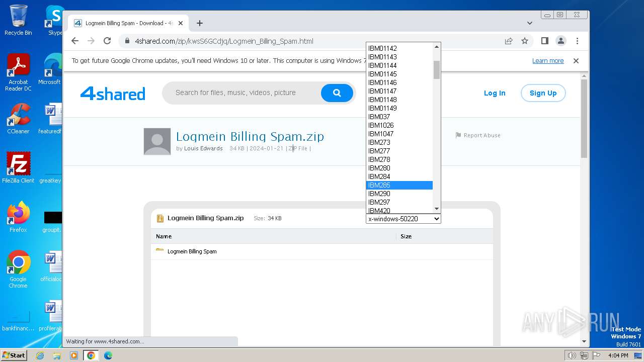The width and height of the screenshot is (644, 362).
Task: Select IBM1026 in the encoding list
Action: click(399, 125)
